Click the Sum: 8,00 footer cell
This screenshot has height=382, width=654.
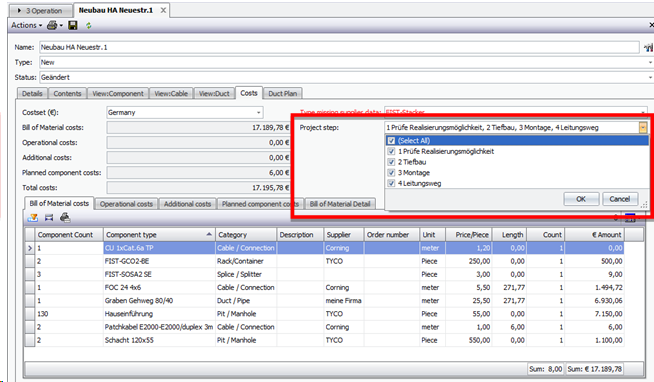tap(546, 369)
